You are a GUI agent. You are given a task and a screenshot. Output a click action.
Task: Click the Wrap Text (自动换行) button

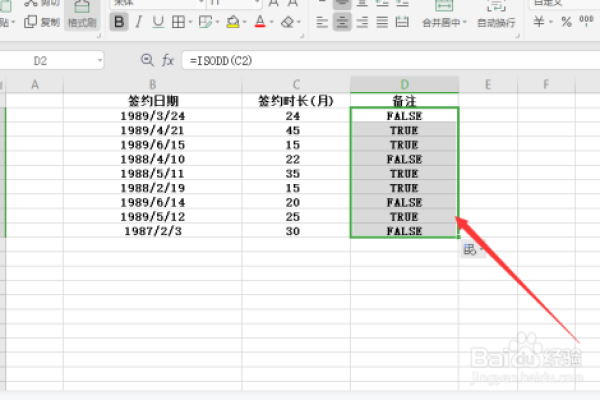click(x=496, y=21)
